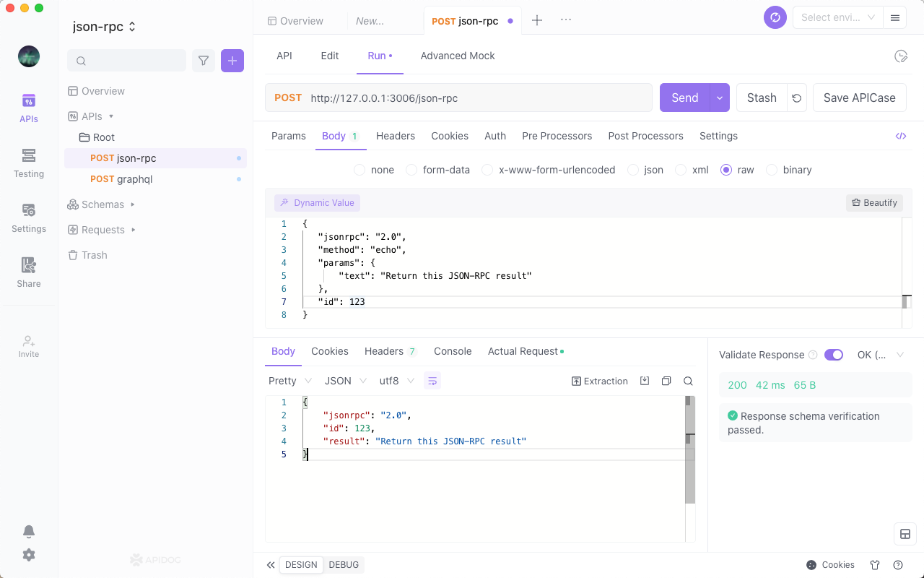This screenshot has width=924, height=578.
Task: Click the reset icon beside Stash
Action: click(x=797, y=98)
